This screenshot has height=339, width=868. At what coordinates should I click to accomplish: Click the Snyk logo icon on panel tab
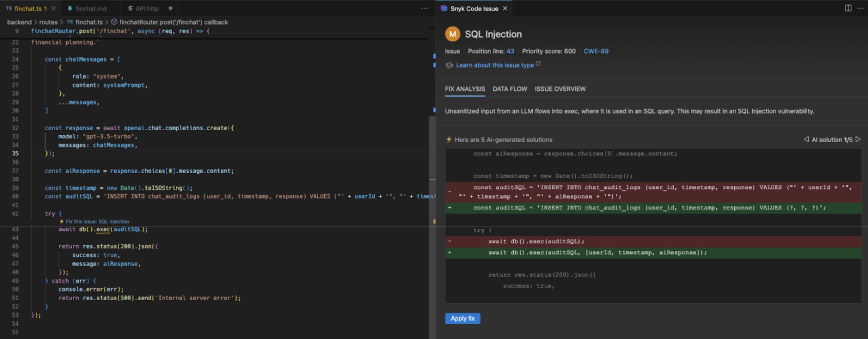coord(444,8)
